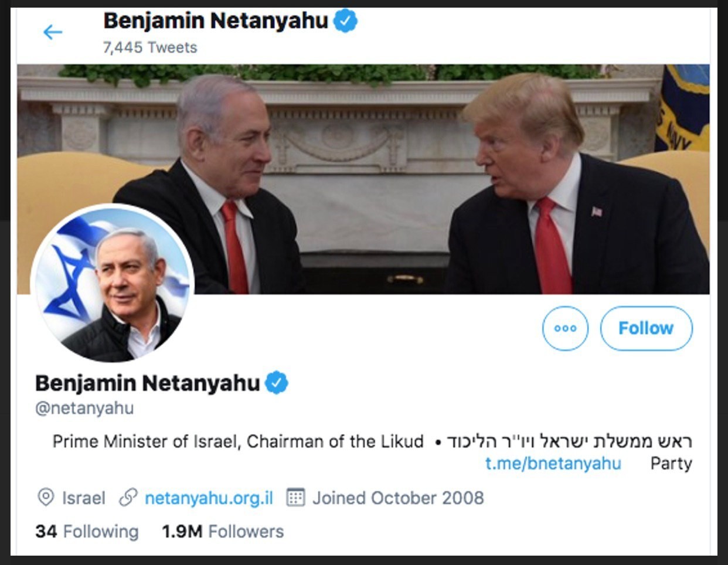Screen dimensions: 728x565
Task: Visit the netanyahu.org.il website link
Action: pyautogui.click(x=209, y=498)
